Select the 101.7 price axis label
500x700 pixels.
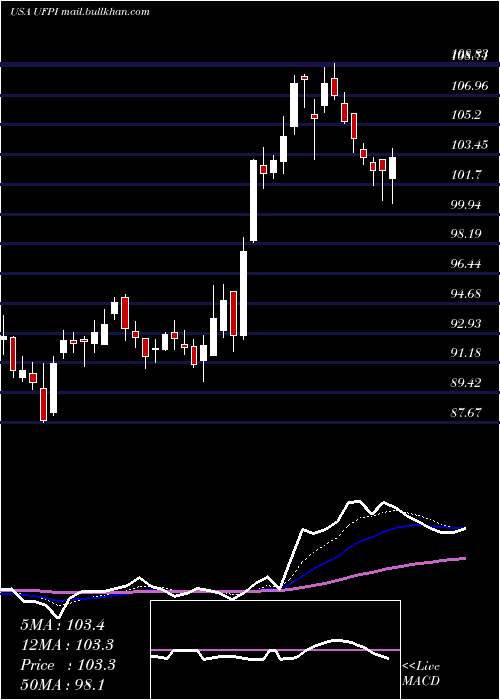tap(466, 175)
